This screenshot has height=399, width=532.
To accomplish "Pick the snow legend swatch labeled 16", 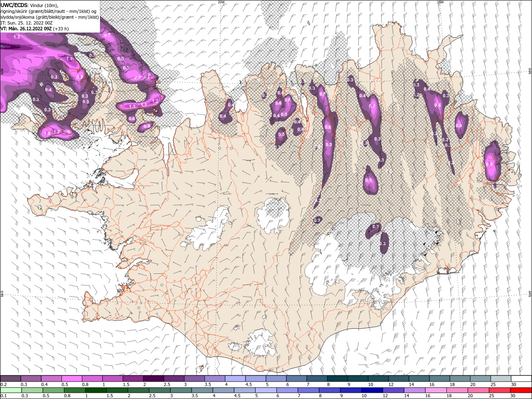I will (439, 379).
